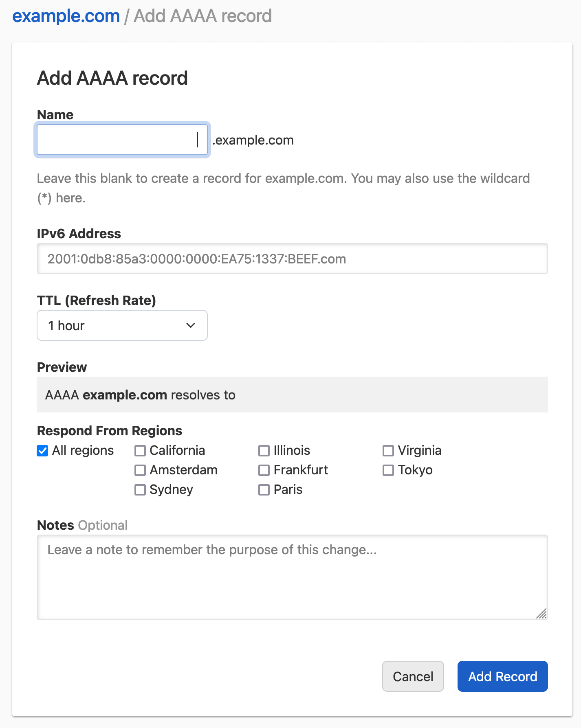Check the Frankfurt checkbox
The image size is (581, 728).
click(264, 470)
